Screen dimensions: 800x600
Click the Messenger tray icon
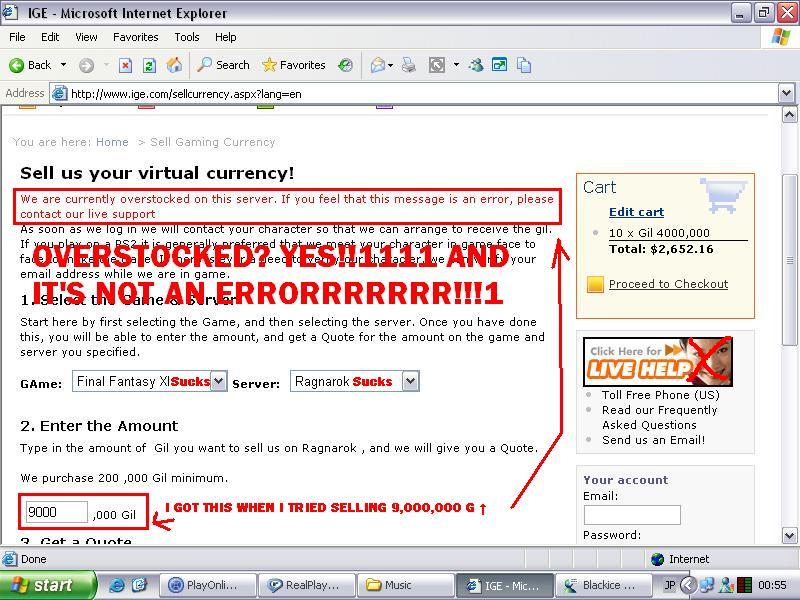click(x=726, y=585)
